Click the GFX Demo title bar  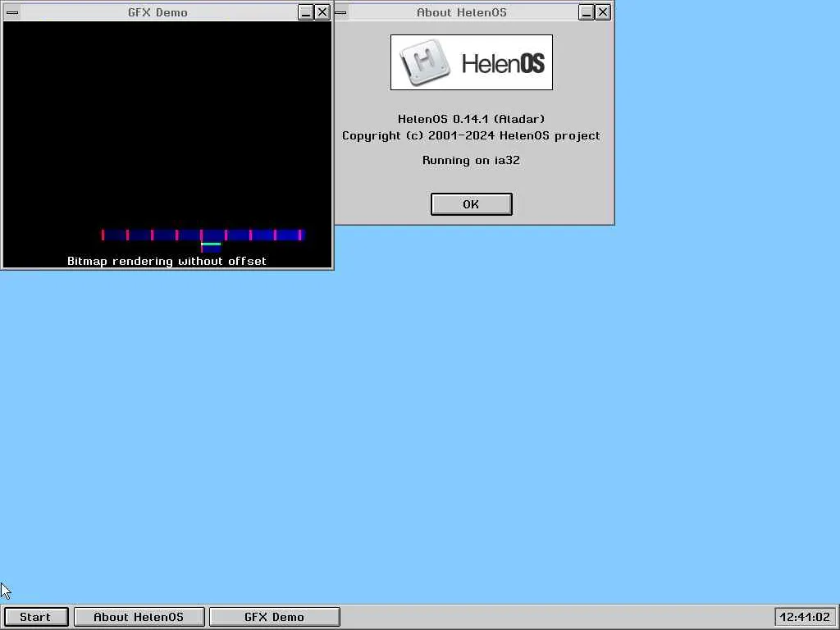tap(158, 12)
